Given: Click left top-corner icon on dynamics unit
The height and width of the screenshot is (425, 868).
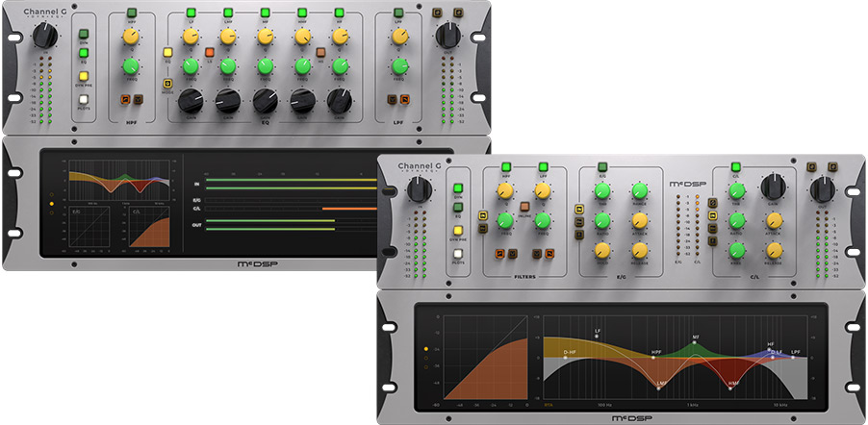Looking at the screenshot, I should 811,166.
